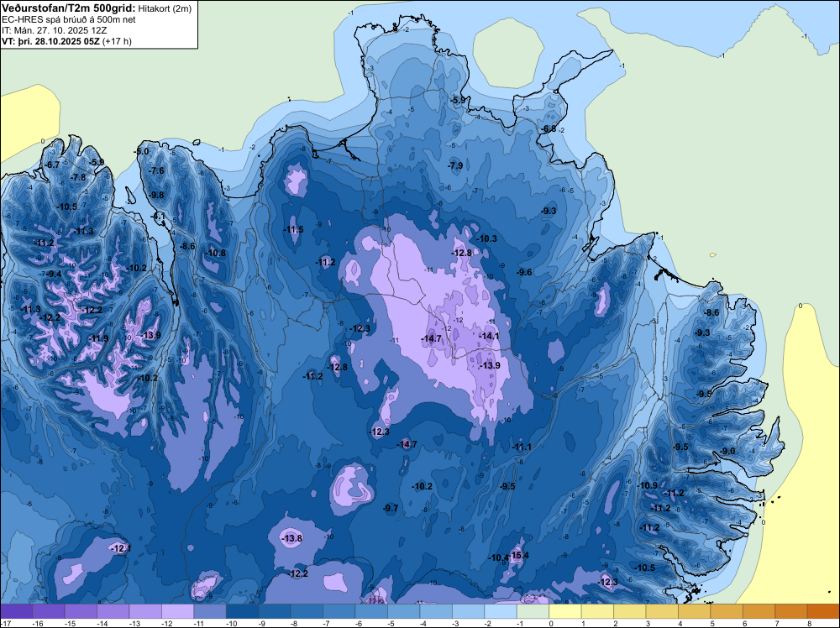This screenshot has width=840, height=628.
Task: Click the -9.8 temperature label
Action: click(x=156, y=195)
